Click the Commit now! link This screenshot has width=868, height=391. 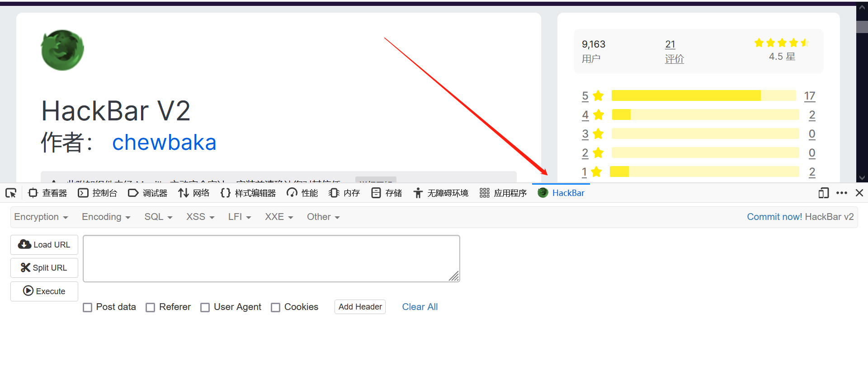pyautogui.click(x=774, y=217)
